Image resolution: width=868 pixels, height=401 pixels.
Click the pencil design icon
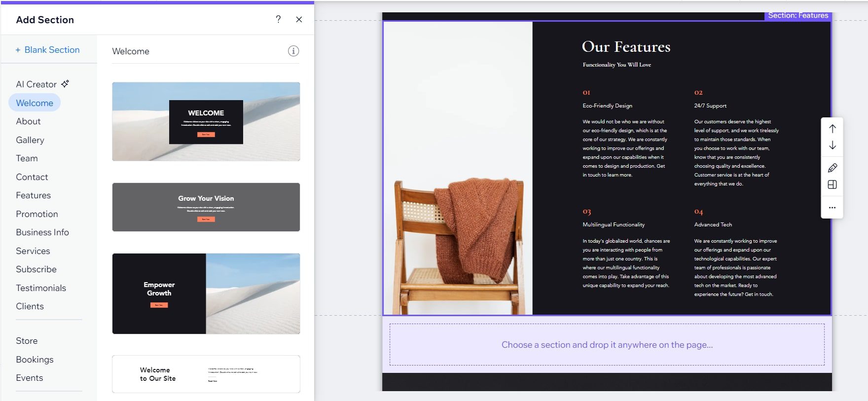(832, 168)
